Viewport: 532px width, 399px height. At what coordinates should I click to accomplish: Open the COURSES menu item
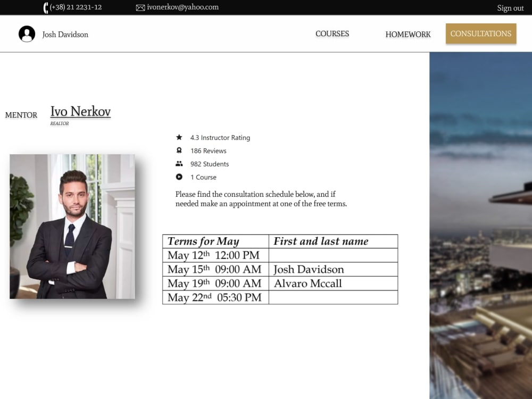pyautogui.click(x=332, y=34)
